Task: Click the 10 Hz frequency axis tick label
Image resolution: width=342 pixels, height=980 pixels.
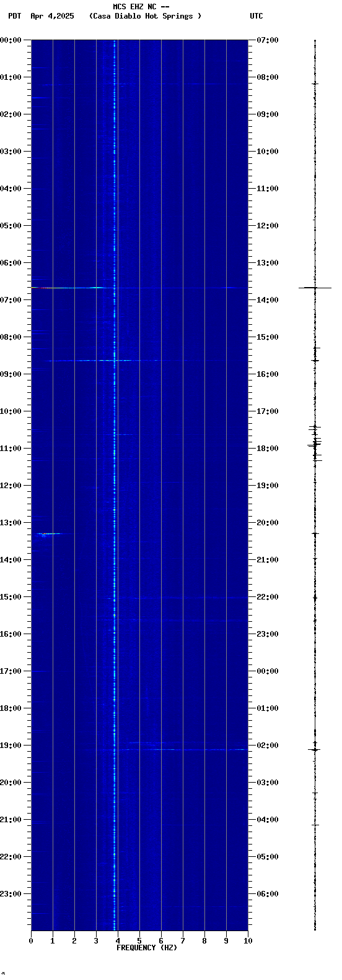Action: click(248, 941)
